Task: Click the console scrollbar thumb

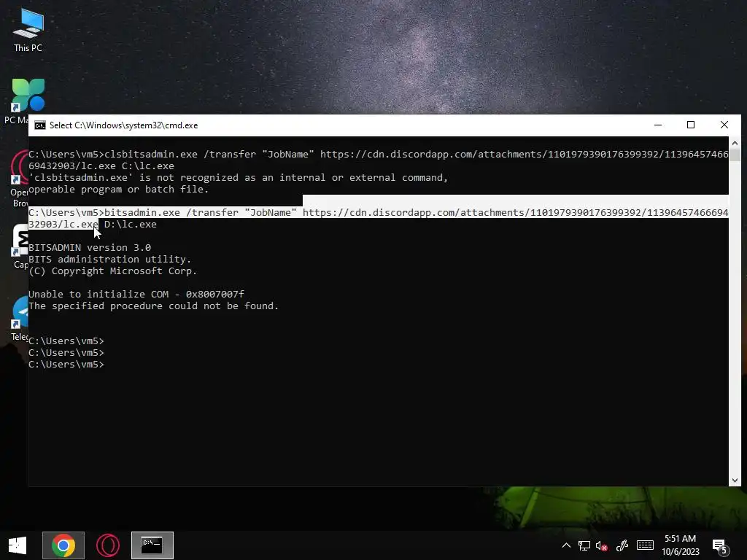Action: 735,155
